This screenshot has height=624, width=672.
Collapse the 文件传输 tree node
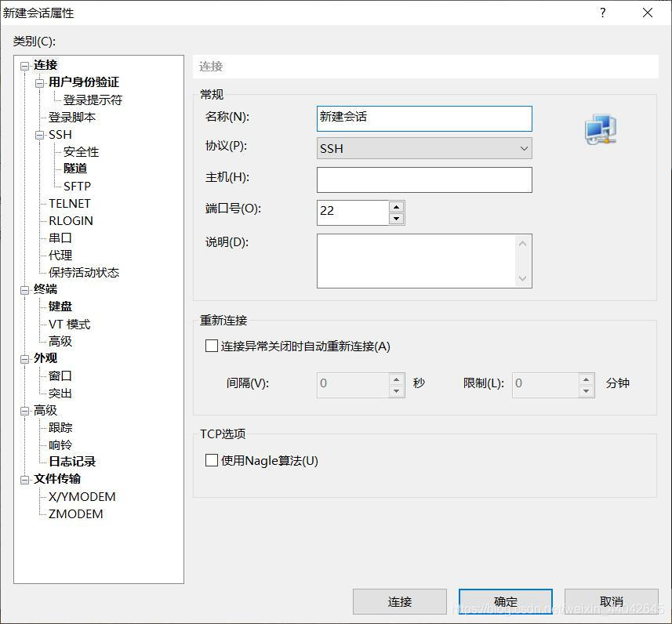click(25, 480)
